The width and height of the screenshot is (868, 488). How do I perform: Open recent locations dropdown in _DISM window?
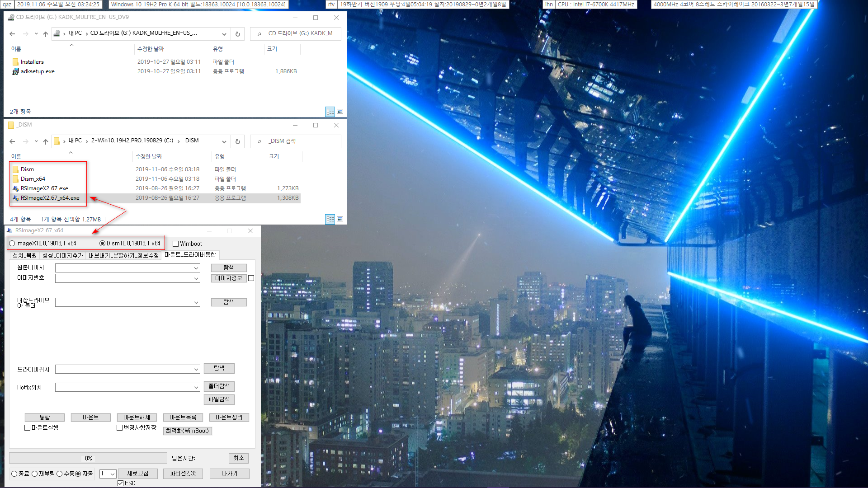tap(36, 141)
